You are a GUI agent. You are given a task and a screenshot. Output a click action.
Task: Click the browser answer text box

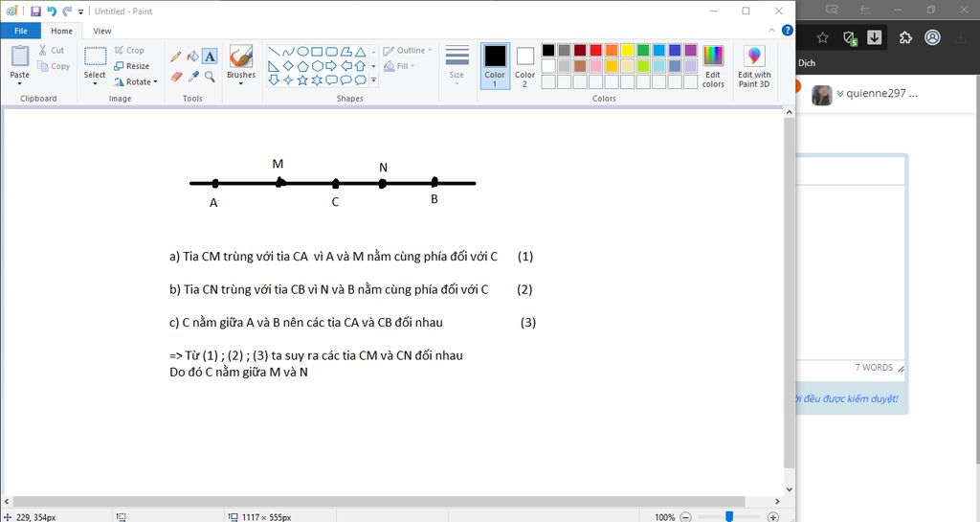851,272
